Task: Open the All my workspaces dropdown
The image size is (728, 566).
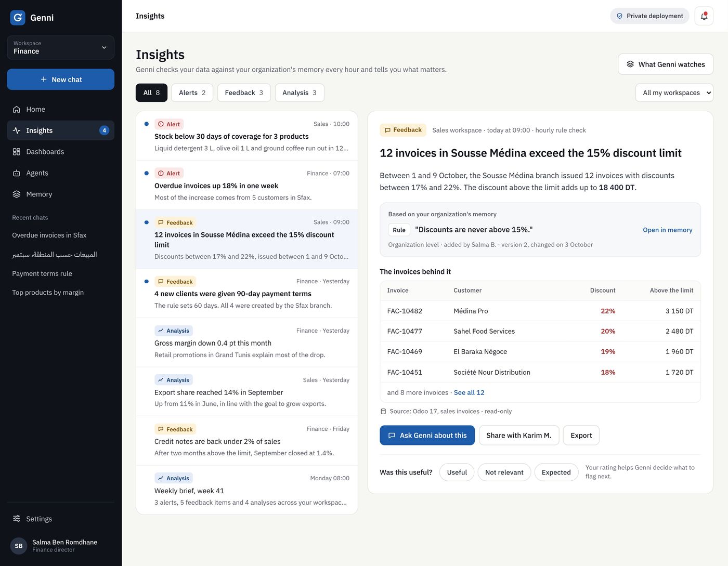Action: (674, 93)
